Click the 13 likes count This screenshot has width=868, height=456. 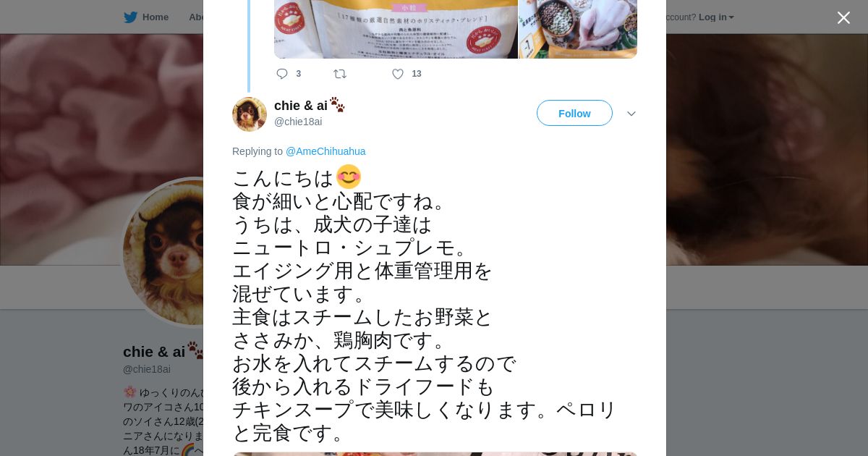point(417,74)
